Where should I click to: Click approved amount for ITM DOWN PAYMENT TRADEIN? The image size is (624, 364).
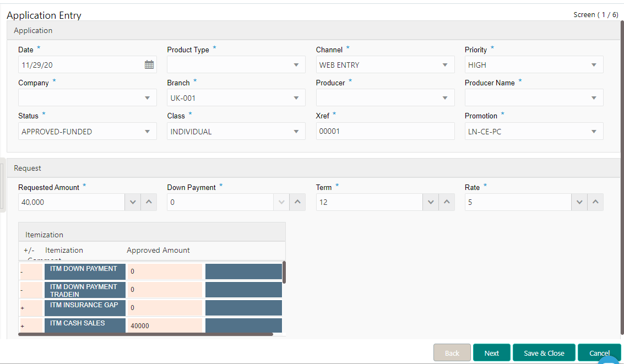tap(165, 290)
